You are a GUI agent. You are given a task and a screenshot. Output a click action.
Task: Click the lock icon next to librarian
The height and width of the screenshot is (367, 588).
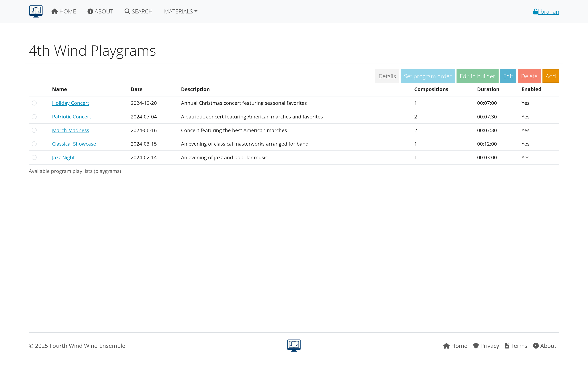pos(535,11)
